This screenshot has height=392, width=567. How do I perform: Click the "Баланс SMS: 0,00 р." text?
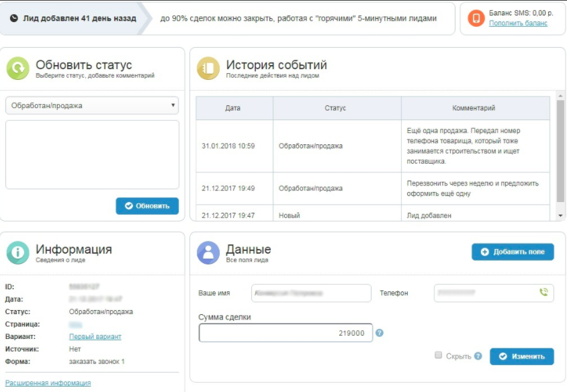[521, 13]
